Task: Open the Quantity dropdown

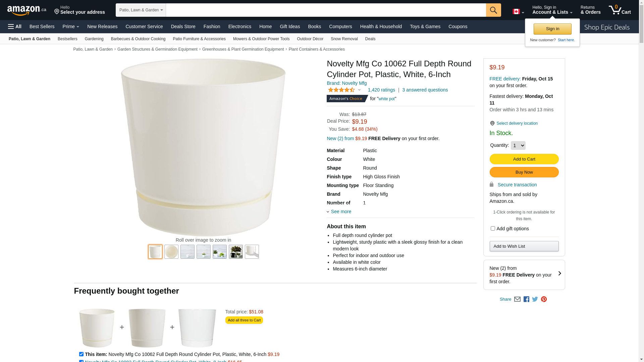Action: pos(518,145)
